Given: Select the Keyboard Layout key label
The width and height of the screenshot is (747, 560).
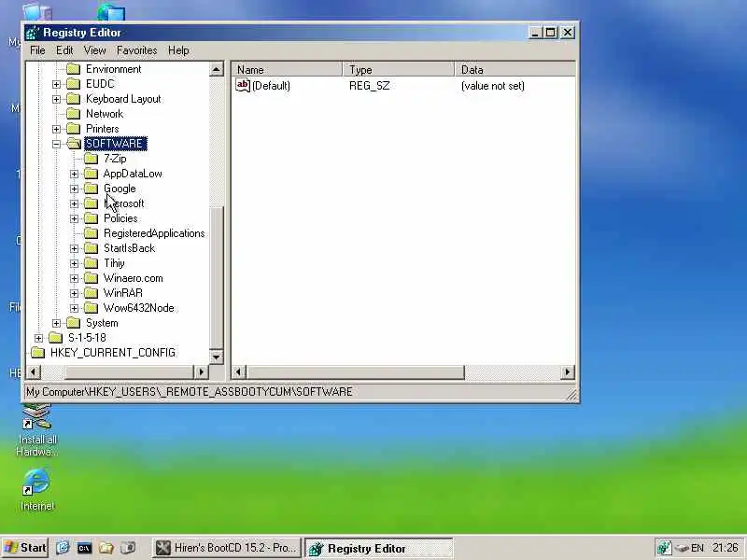Looking at the screenshot, I should click(123, 99).
